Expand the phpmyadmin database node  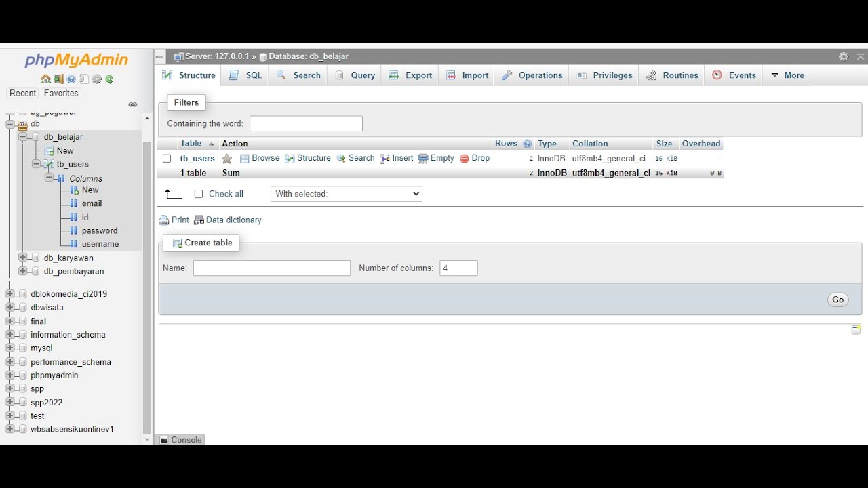click(10, 375)
